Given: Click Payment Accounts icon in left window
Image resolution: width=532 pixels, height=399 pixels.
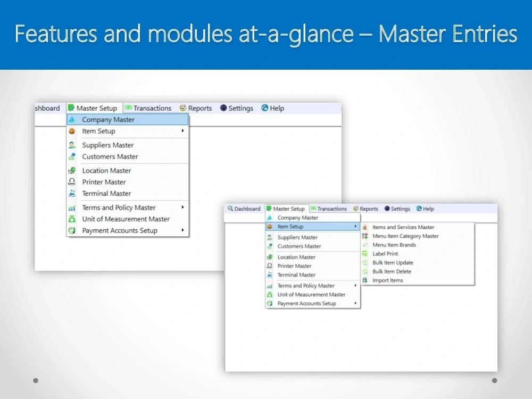Looking at the screenshot, I should 72,230.
